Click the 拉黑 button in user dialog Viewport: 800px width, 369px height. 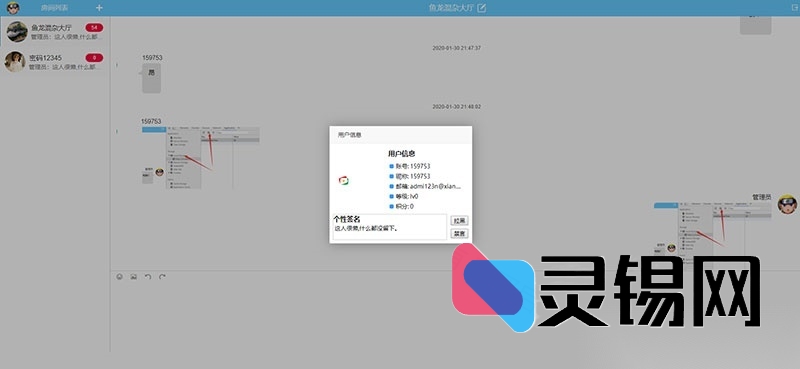tap(459, 220)
